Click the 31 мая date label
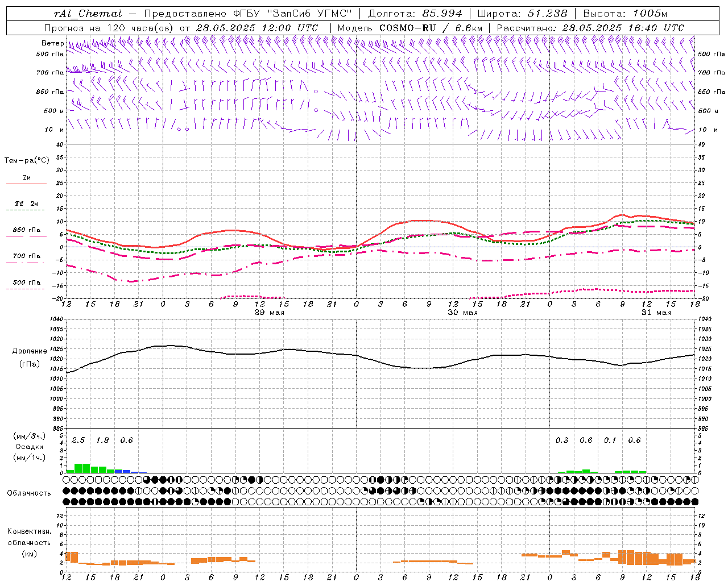Image resolution: width=728 pixels, height=582 pixels. point(656,313)
